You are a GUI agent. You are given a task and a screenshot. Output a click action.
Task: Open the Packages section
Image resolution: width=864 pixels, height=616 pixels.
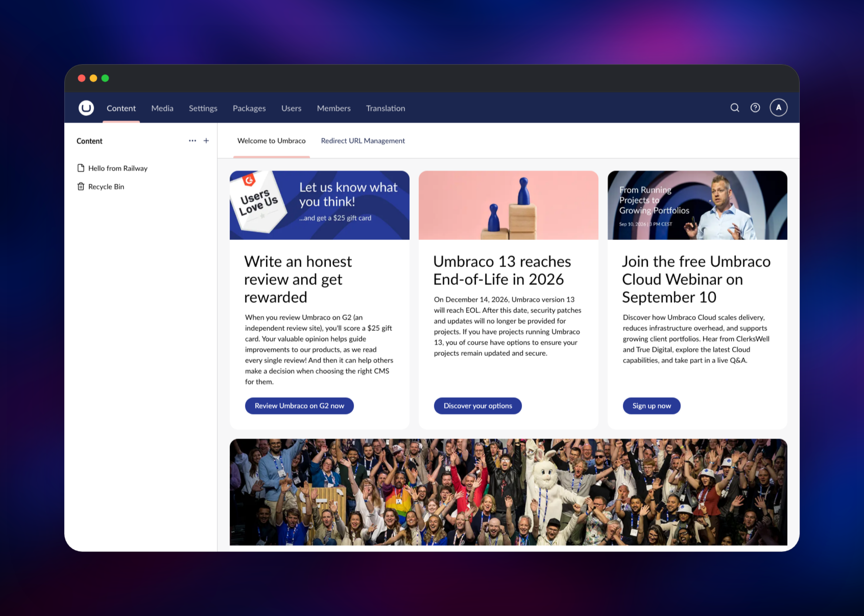249,109
